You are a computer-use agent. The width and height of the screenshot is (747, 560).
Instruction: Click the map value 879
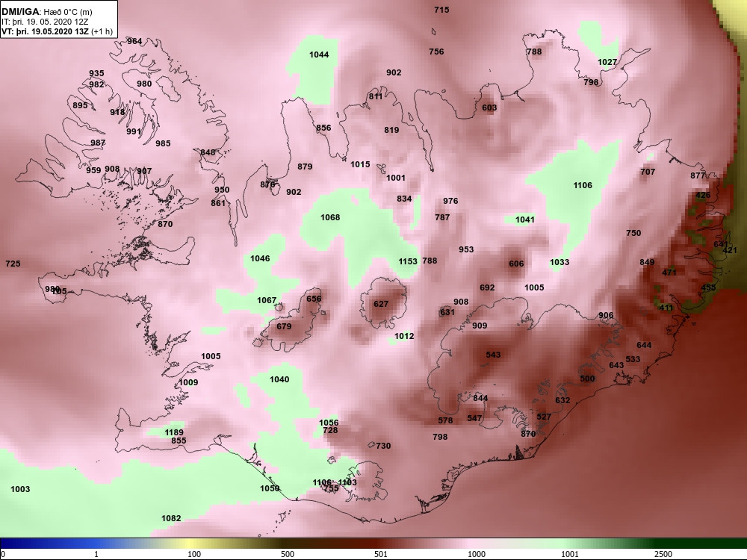point(305,167)
